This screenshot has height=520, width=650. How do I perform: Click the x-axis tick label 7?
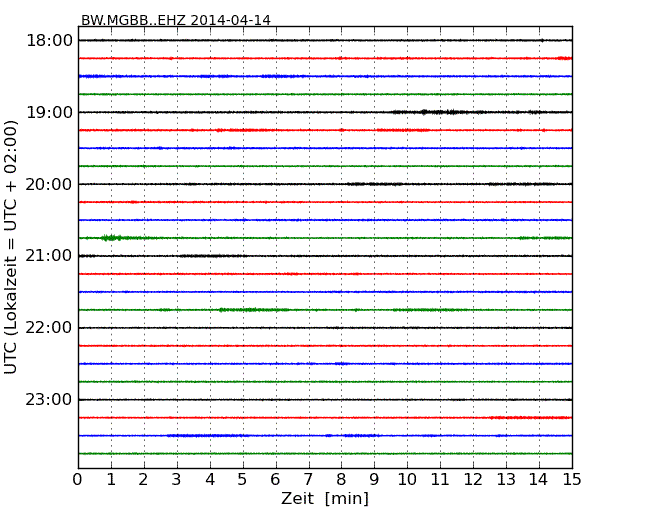[308, 480]
